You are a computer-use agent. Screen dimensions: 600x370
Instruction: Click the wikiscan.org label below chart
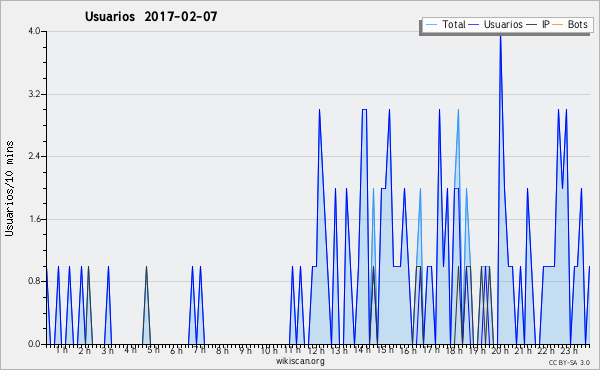click(300, 361)
